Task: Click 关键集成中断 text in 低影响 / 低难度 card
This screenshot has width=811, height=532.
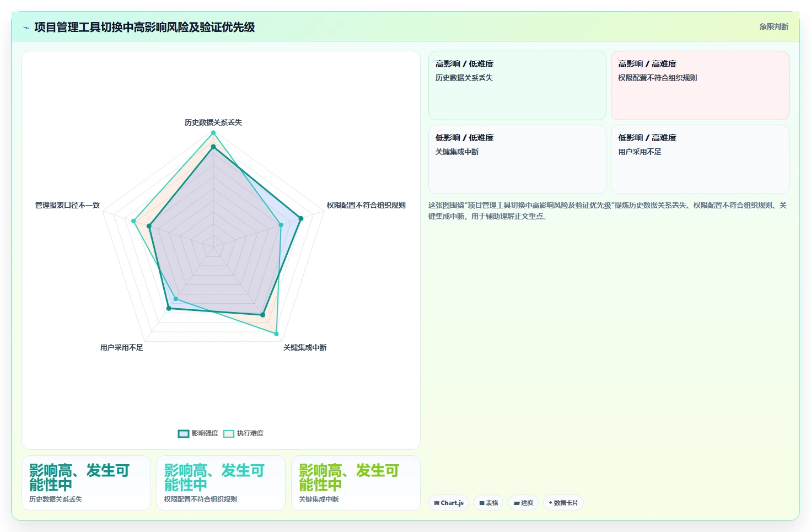Action: click(457, 152)
